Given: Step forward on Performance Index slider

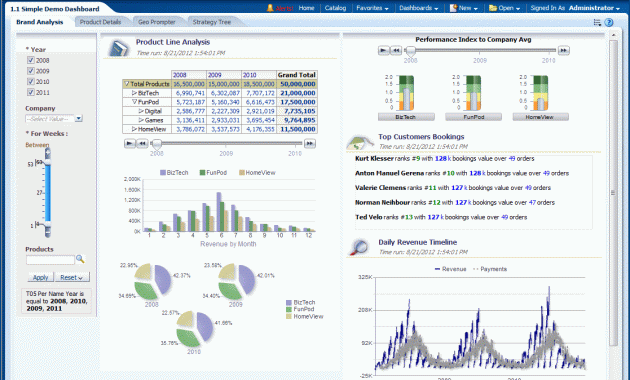Looking at the screenshot, I should (564, 50).
